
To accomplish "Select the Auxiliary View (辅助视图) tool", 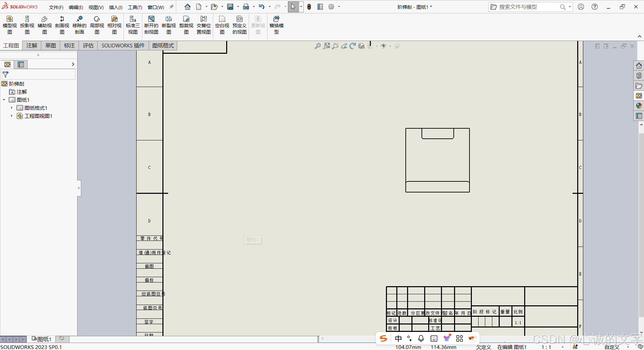I will [45, 25].
